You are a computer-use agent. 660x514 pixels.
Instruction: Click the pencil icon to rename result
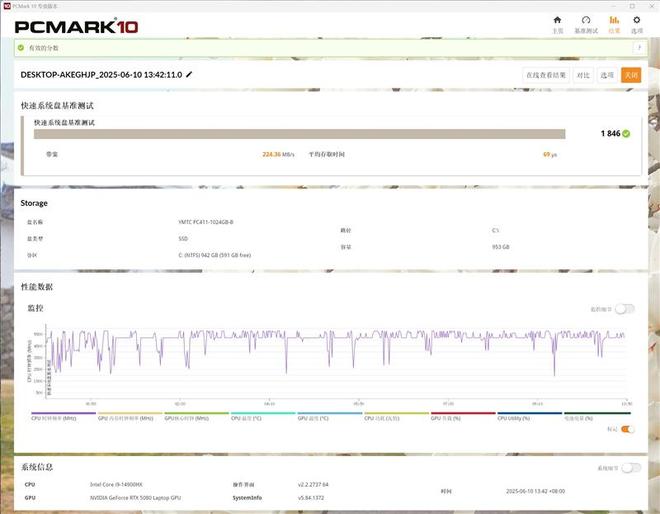[190, 74]
